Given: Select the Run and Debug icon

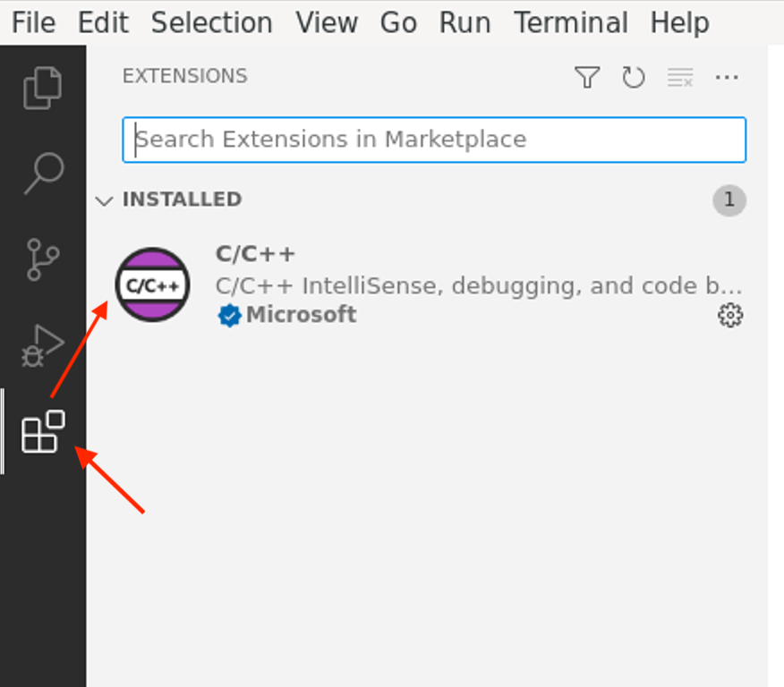Looking at the screenshot, I should (x=42, y=344).
